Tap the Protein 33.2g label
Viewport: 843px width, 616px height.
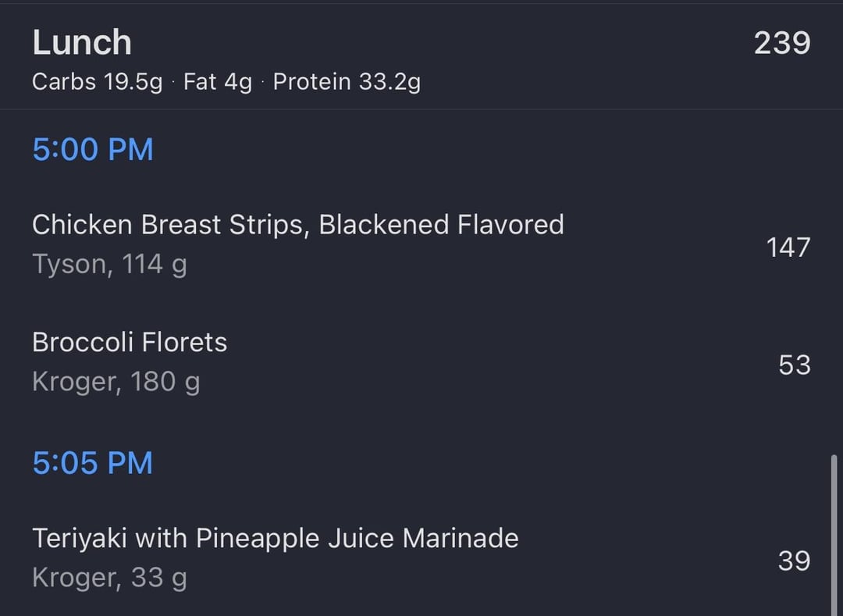pyautogui.click(x=347, y=82)
